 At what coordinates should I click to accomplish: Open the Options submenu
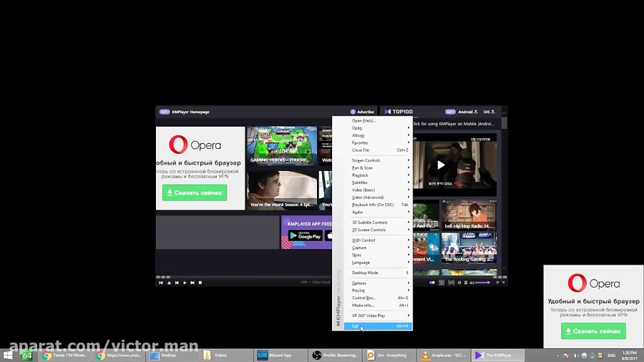(x=377, y=283)
